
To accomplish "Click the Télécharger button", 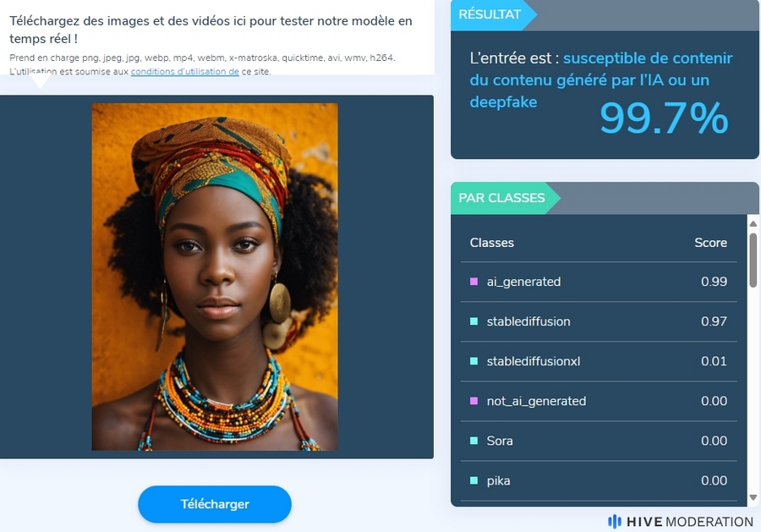I will point(215,504).
